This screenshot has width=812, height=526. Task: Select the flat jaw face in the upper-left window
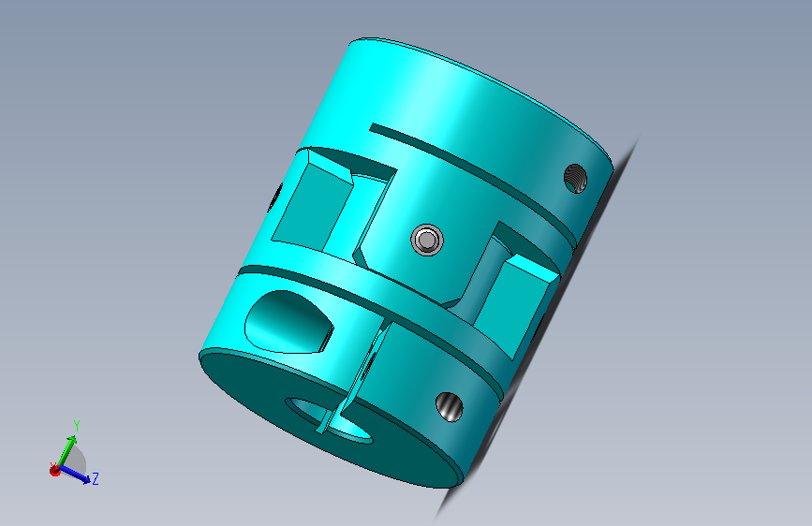[312, 207]
